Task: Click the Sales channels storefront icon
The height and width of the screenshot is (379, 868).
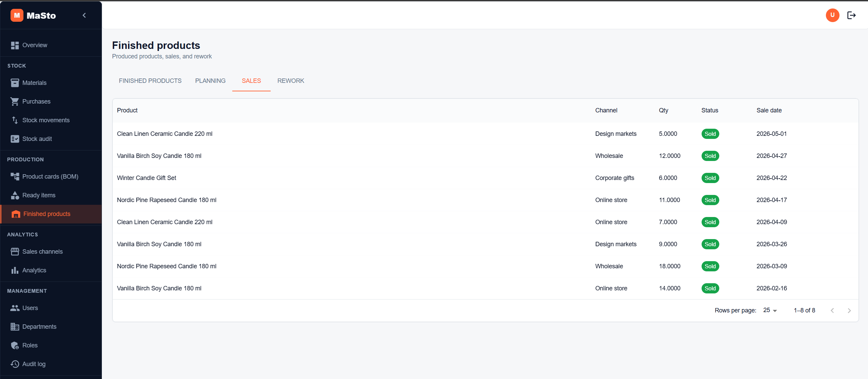Action: [x=15, y=252]
